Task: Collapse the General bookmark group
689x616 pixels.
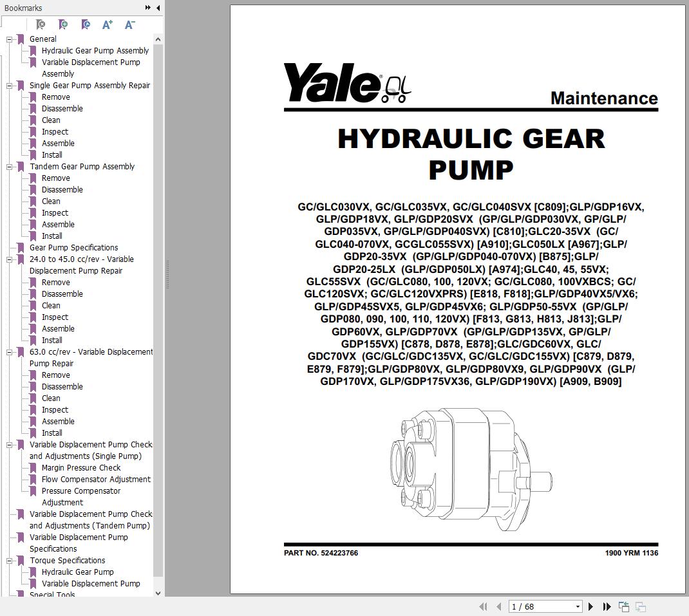Action: coord(9,39)
